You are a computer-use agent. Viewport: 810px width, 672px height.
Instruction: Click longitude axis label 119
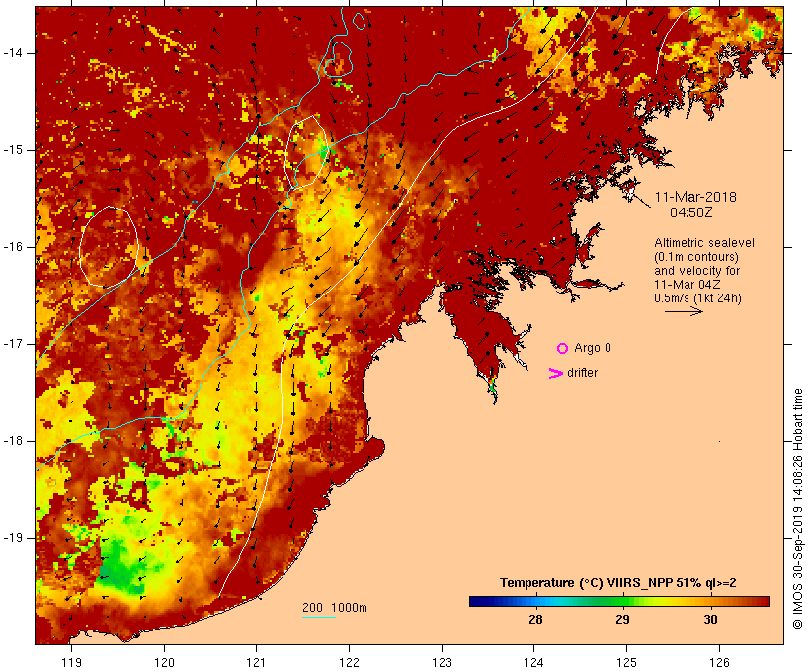pos(71,662)
